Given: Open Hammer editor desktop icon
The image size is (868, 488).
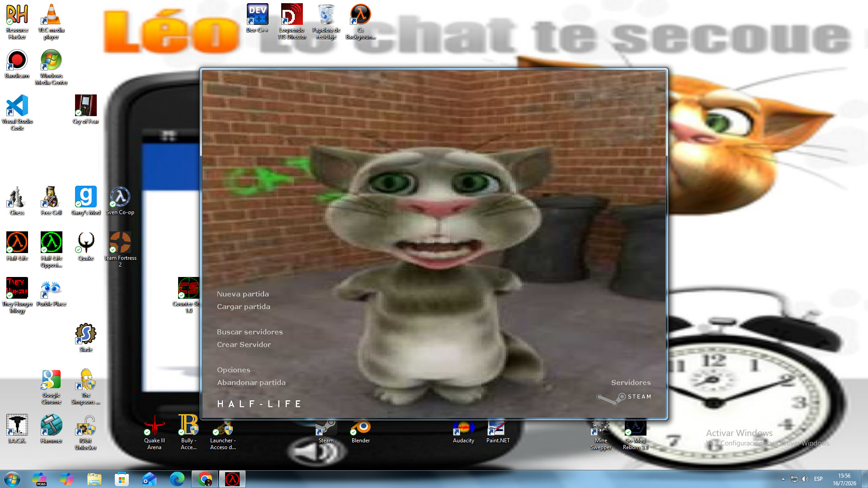Looking at the screenshot, I should (51, 429).
